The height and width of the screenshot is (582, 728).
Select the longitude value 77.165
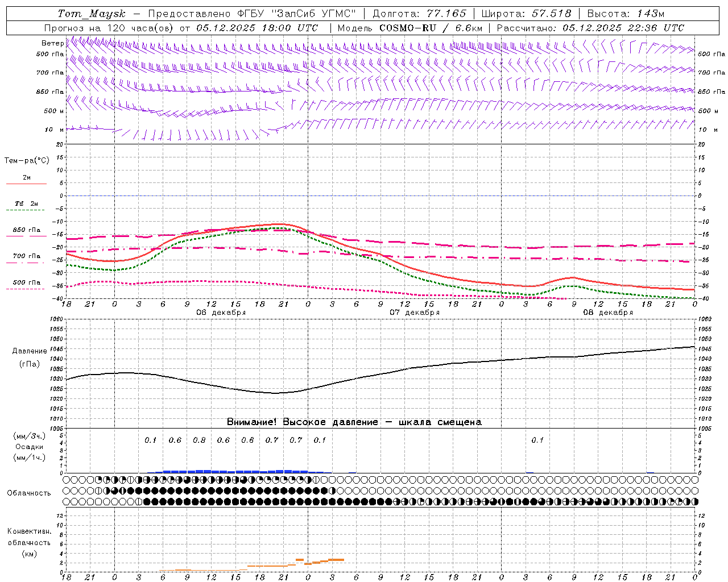coord(446,14)
